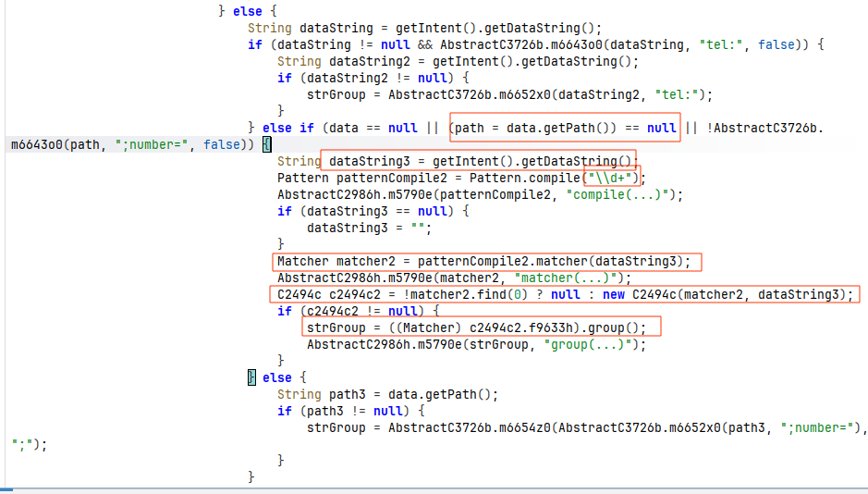Click the empty string assigned to dataString3
Image resolution: width=868 pixels, height=494 pixels.
pos(418,228)
